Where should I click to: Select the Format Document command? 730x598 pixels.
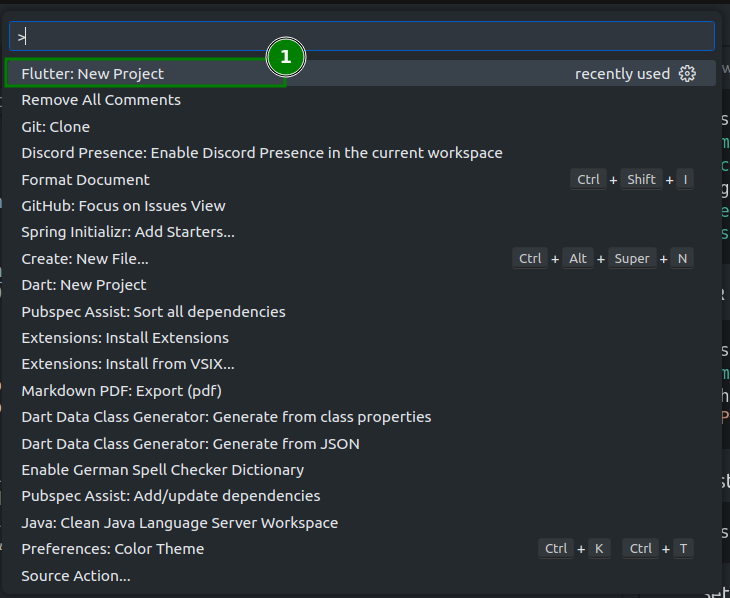[x=86, y=180]
